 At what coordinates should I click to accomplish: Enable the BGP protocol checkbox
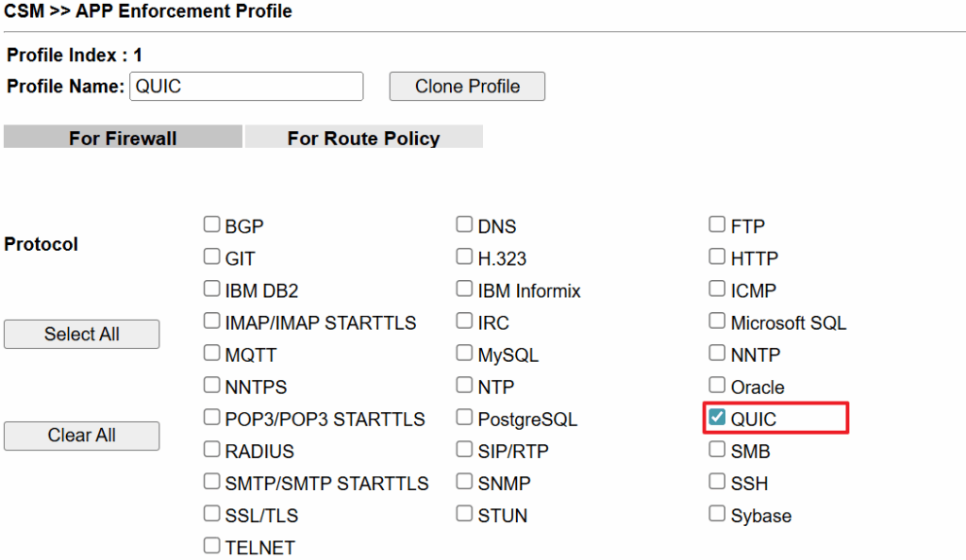[x=212, y=225]
